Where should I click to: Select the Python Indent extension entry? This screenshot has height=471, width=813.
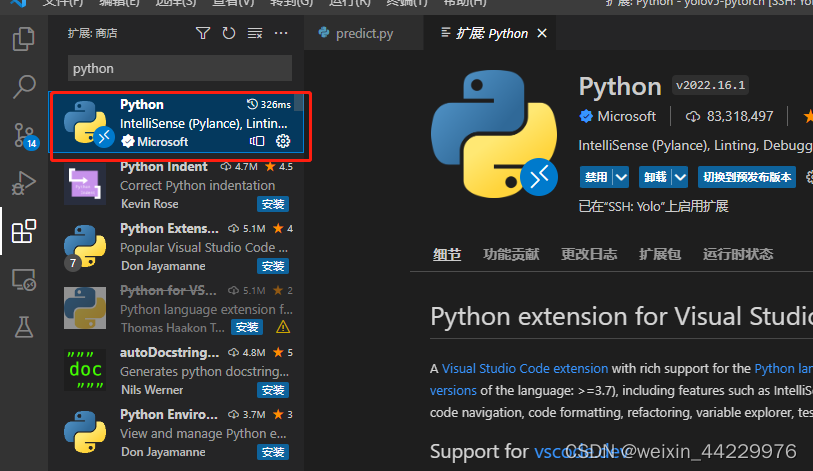coord(176,185)
